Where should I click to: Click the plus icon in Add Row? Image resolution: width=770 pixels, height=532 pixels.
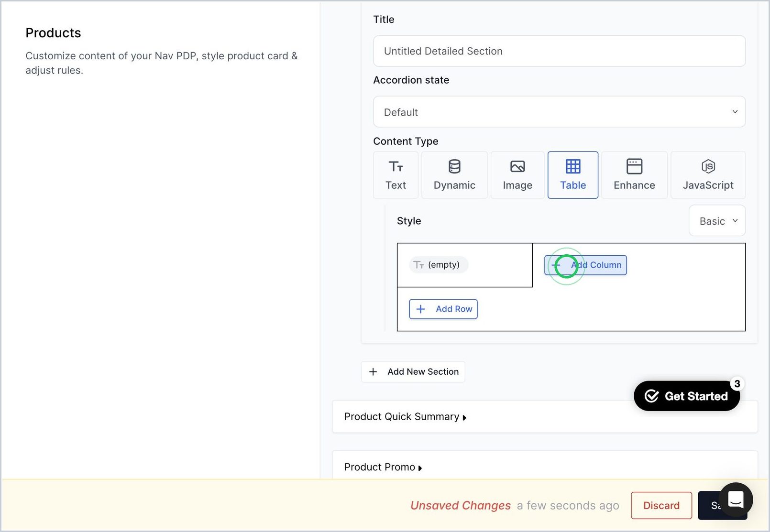coord(421,309)
